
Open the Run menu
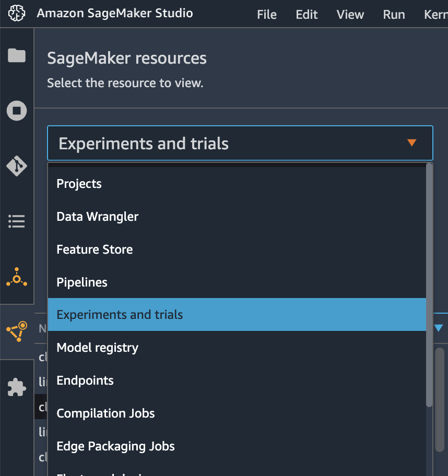(x=394, y=14)
